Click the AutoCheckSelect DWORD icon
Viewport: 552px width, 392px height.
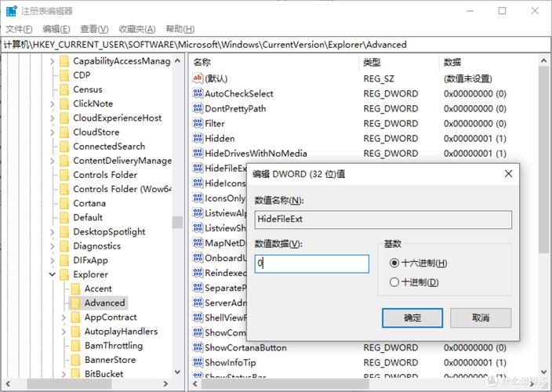198,93
